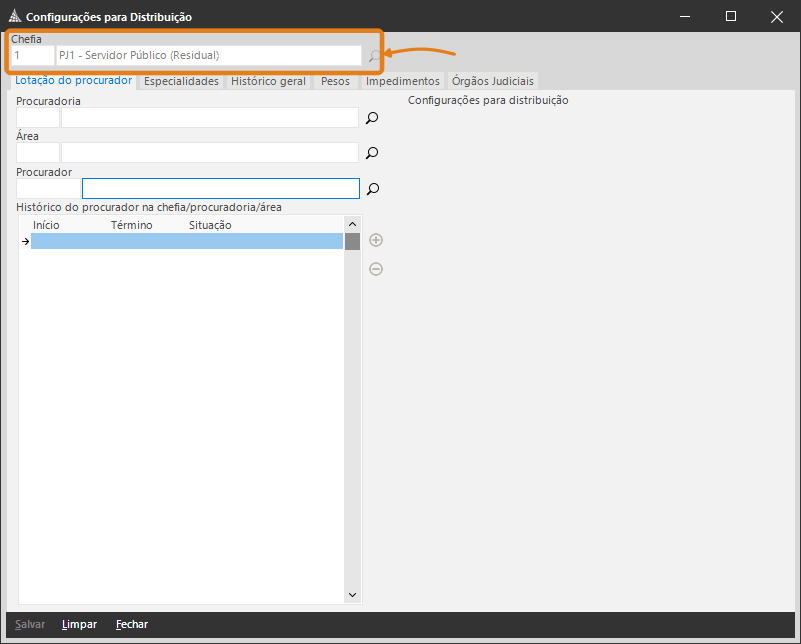Select the Pesos tab
The image size is (801, 644).
pos(335,81)
